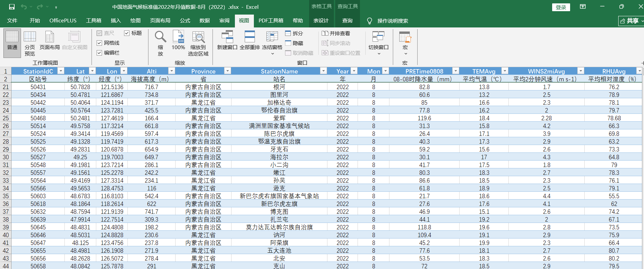
Task: Click View Side by Side (并排查看)
Action: tap(336, 33)
